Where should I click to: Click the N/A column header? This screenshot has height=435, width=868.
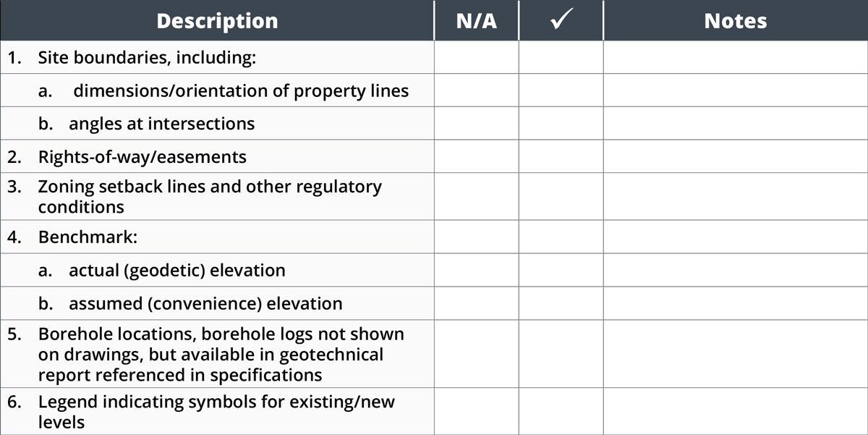pos(477,21)
